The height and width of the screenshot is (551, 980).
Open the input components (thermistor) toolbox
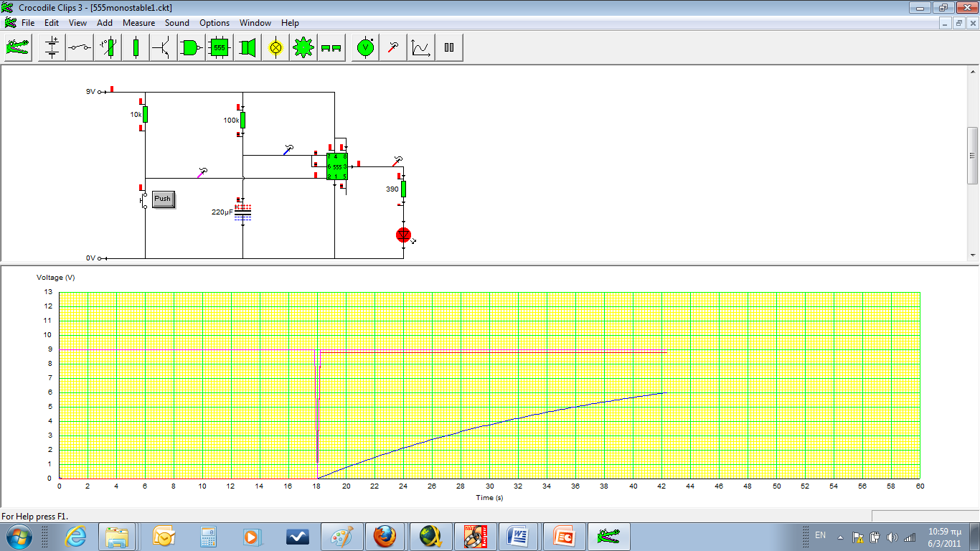[x=108, y=48]
